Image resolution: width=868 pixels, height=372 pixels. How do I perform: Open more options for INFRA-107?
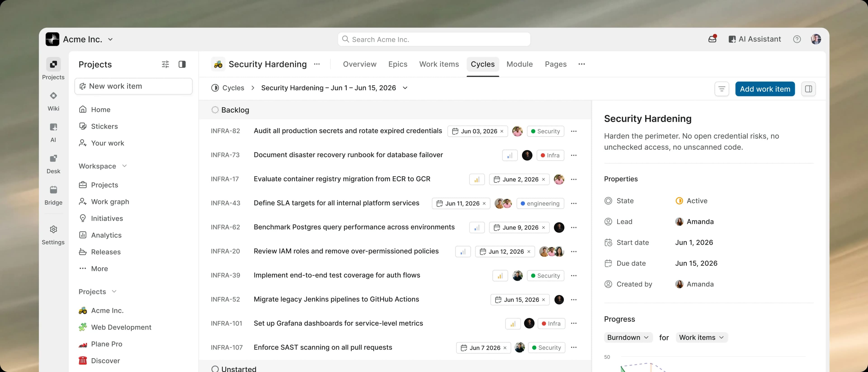pos(574,347)
